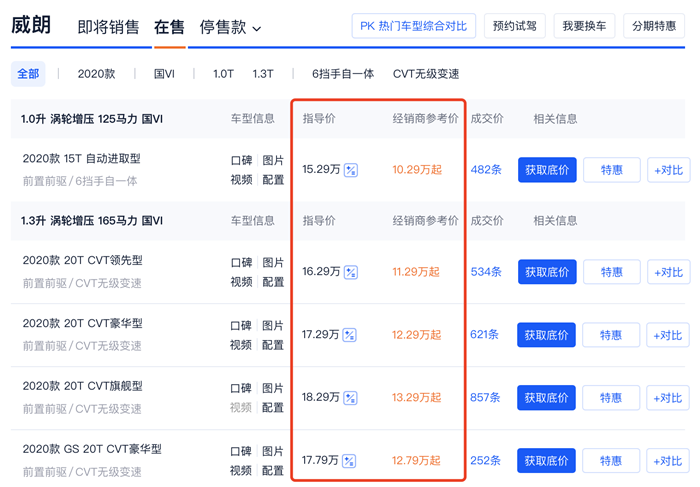The height and width of the screenshot is (487, 700).
Task: Open price calculator icon beside 17.79万
Action: click(x=349, y=461)
